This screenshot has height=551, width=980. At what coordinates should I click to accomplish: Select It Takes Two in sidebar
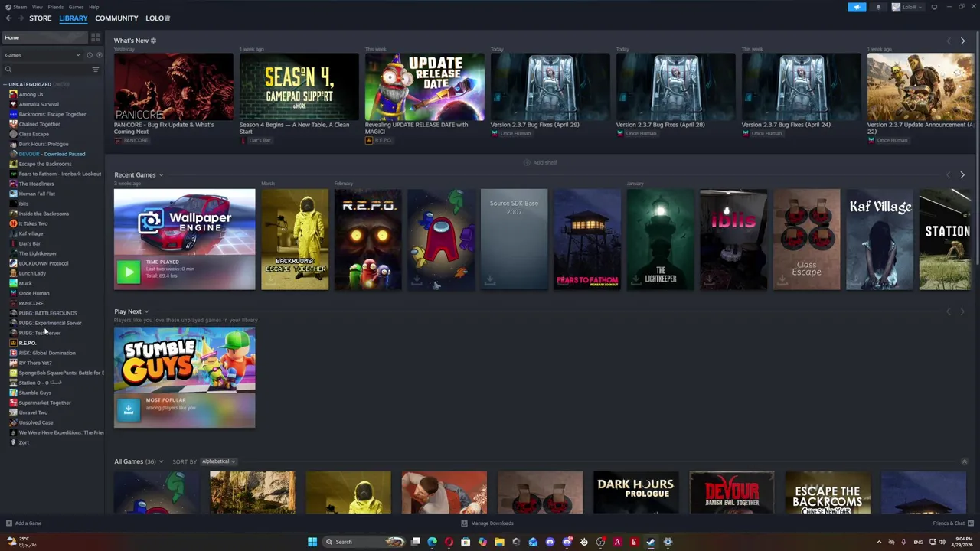click(33, 223)
